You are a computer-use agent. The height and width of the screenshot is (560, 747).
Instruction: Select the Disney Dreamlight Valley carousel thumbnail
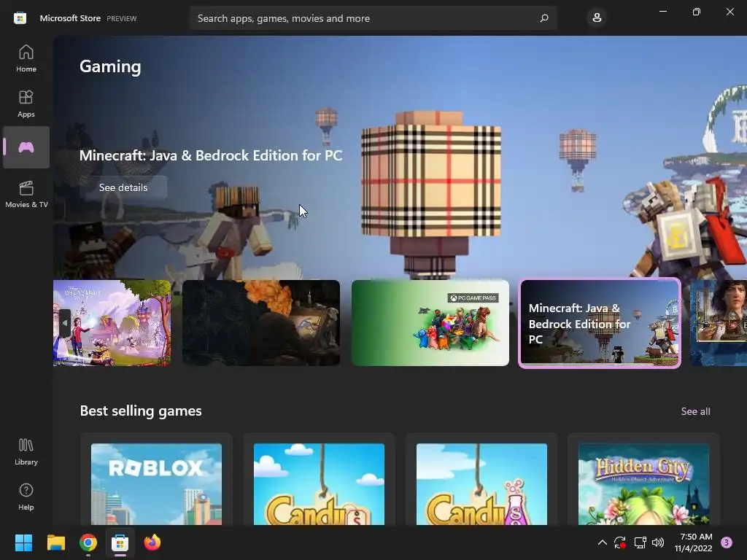pos(112,323)
